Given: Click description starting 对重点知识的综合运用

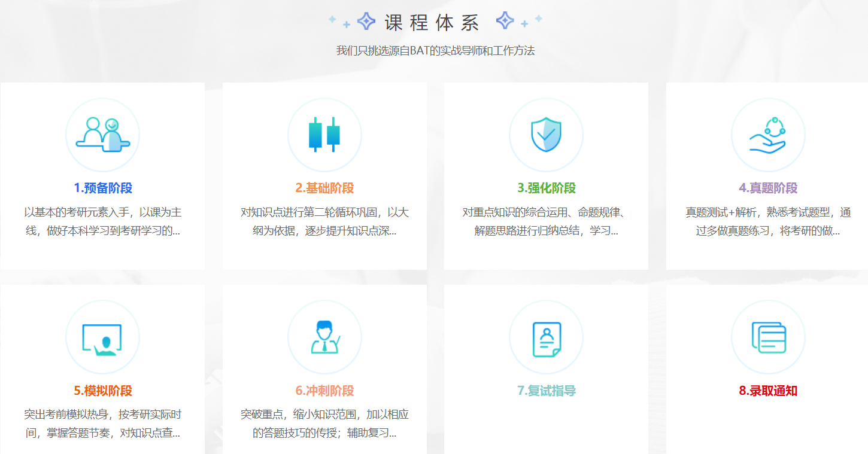Looking at the screenshot, I should pyautogui.click(x=547, y=222).
